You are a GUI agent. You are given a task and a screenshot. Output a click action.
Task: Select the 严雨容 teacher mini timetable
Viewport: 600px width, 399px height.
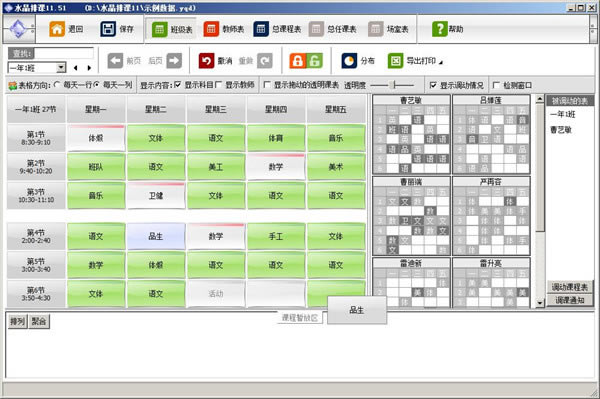coord(491,216)
